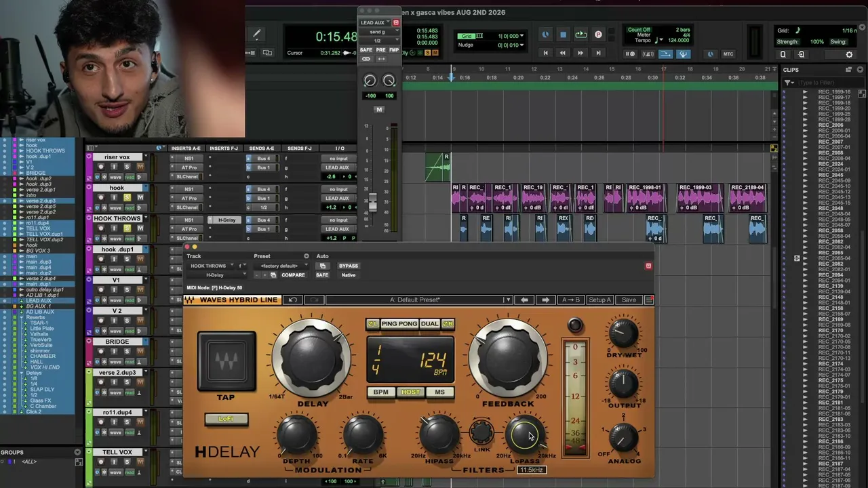Click the link icon in the send window

pyautogui.click(x=366, y=59)
